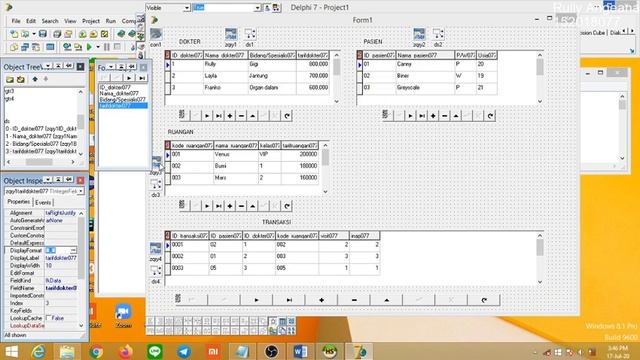
Task: Click Insert (+) on PASIEN navigator
Action: (433, 116)
